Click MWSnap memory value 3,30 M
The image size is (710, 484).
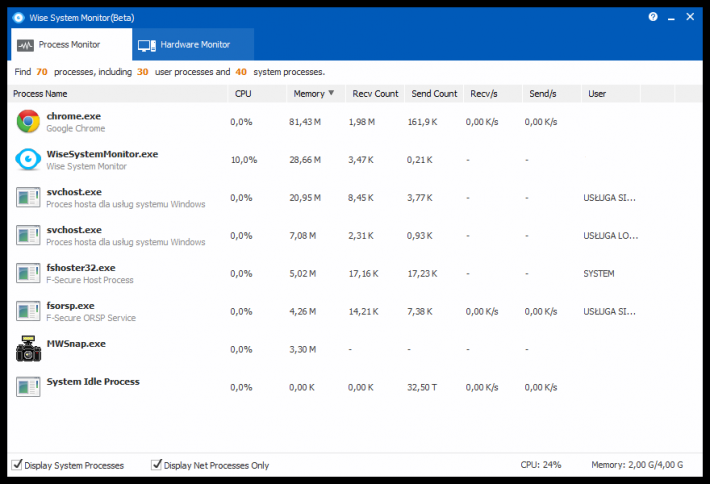pos(302,350)
